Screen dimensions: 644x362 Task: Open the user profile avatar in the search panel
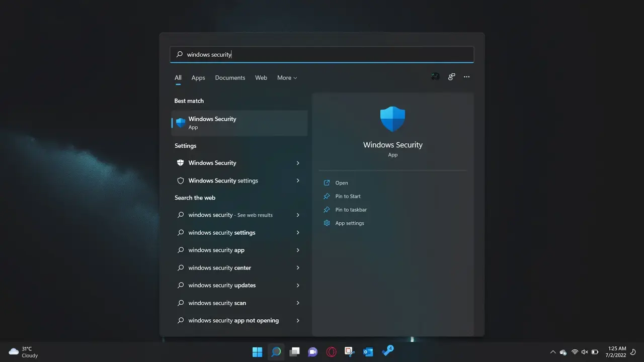click(x=436, y=77)
